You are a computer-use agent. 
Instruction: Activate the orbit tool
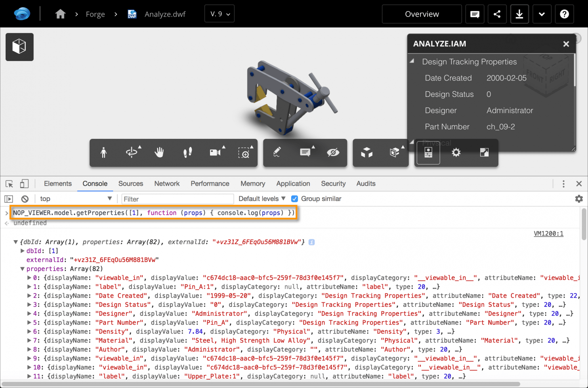(x=132, y=153)
